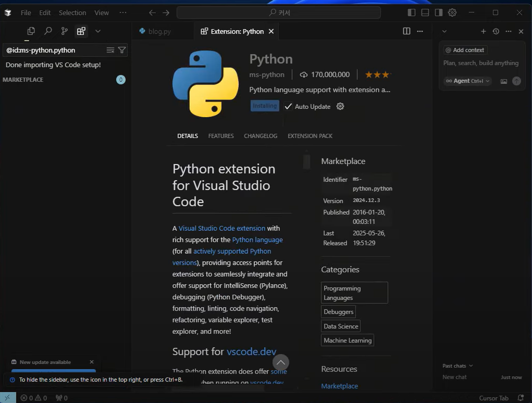The height and width of the screenshot is (403, 532).
Task: Show more menu items ellipsis
Action: [123, 12]
